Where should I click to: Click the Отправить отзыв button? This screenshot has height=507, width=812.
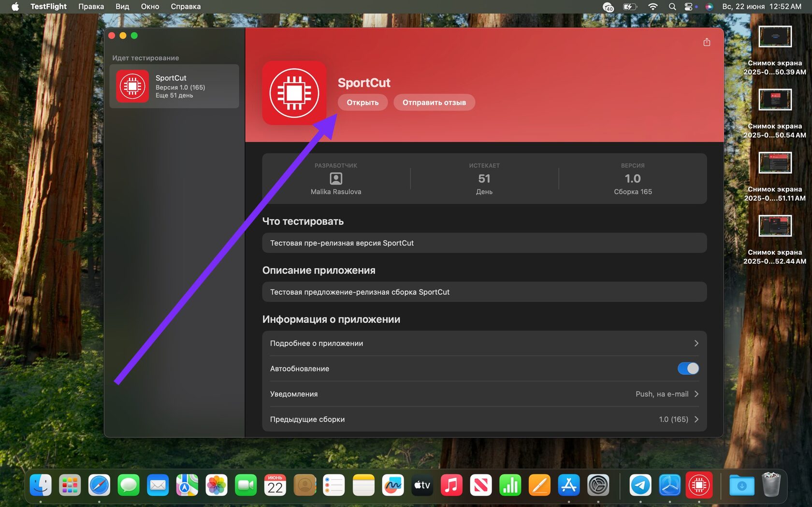(434, 102)
